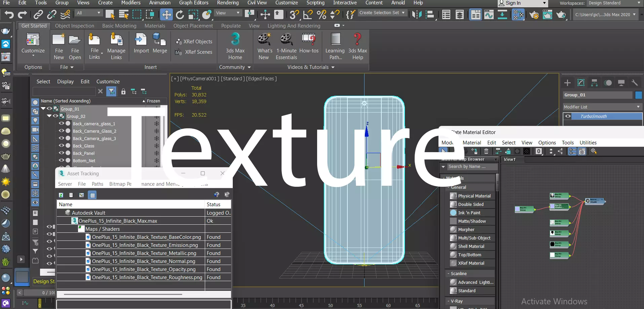
Task: Collapse the Scanline materials section
Action: 449,273
